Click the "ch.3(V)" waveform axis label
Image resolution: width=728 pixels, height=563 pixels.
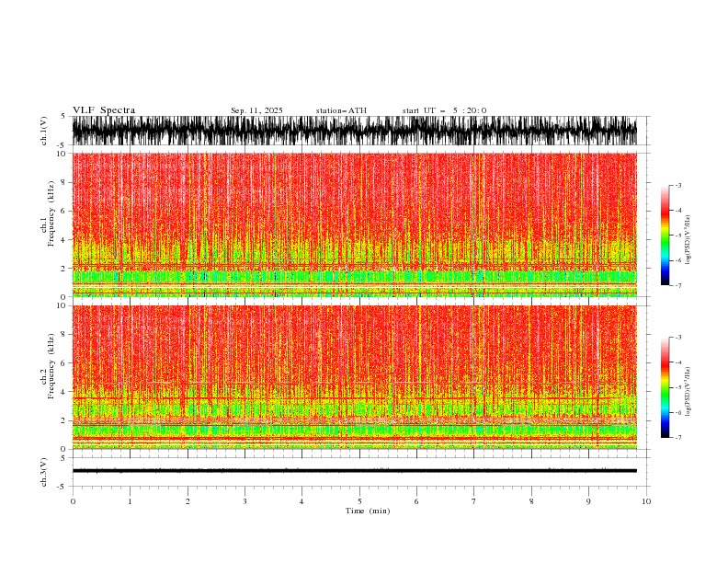point(44,472)
